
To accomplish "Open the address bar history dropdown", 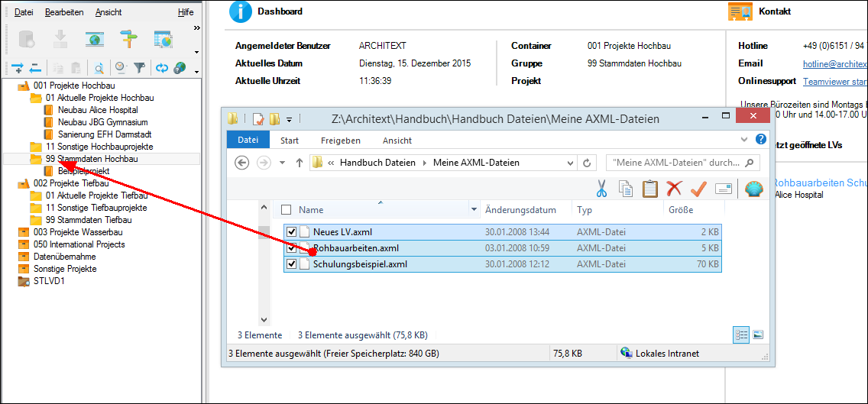I will [571, 163].
